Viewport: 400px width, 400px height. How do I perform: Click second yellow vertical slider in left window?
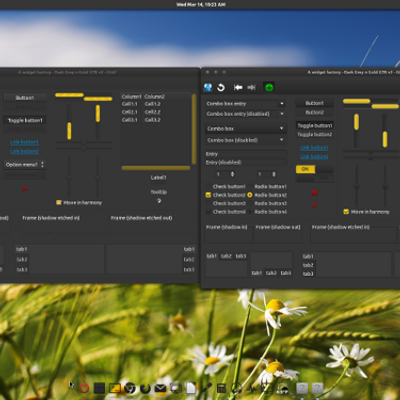[98, 113]
